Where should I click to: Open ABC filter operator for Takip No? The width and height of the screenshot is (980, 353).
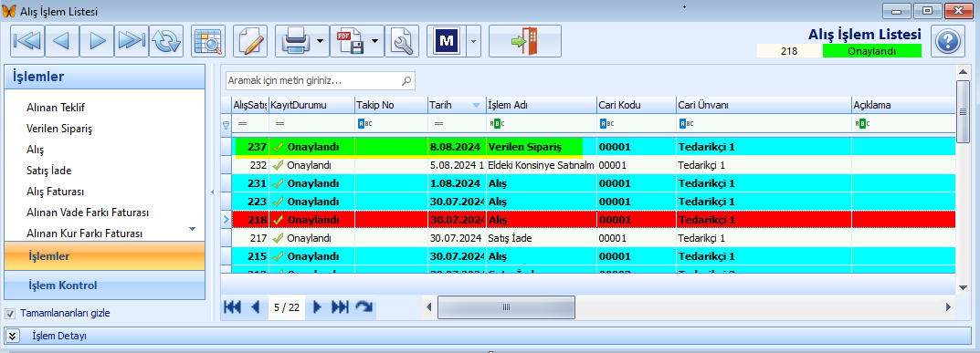point(365,123)
